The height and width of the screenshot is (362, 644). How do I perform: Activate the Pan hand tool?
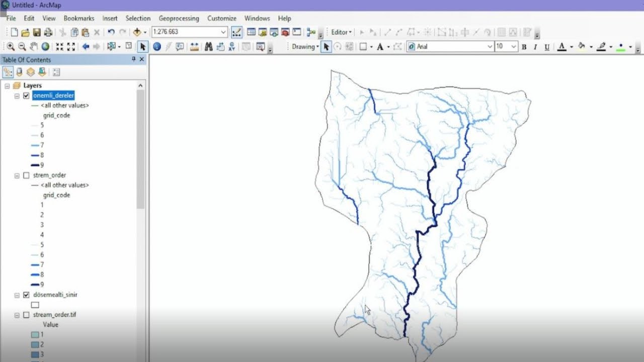[x=34, y=47]
